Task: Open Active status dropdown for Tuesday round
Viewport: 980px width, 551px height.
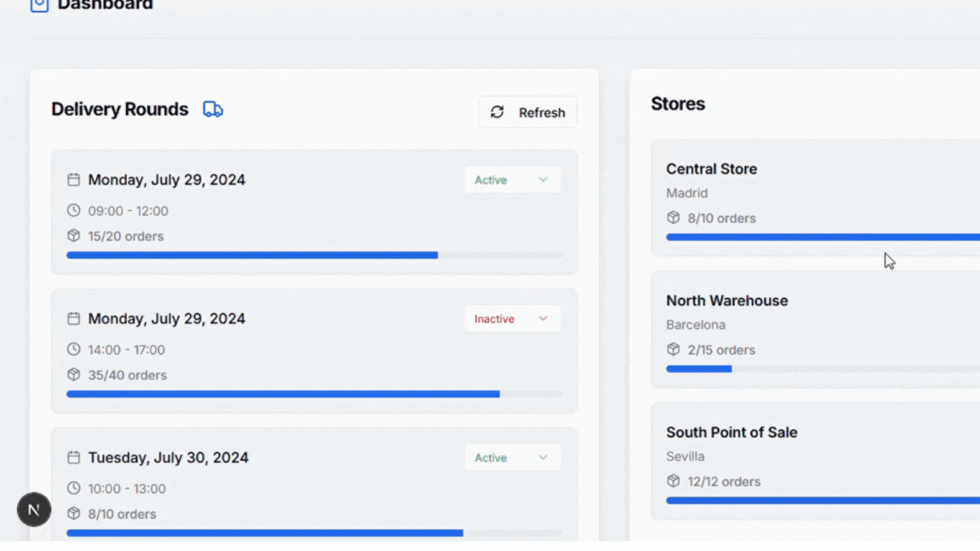Action: [512, 457]
